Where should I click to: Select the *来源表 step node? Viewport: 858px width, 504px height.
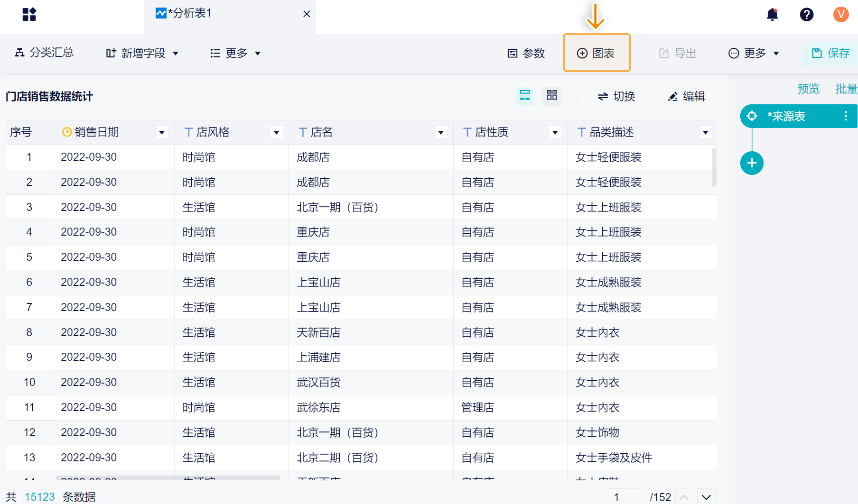[x=799, y=116]
